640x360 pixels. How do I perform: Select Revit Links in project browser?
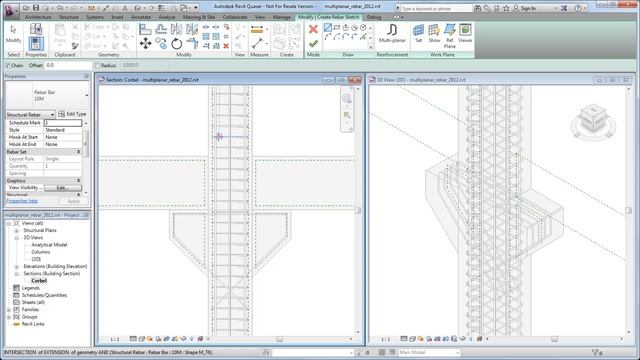tap(33, 324)
